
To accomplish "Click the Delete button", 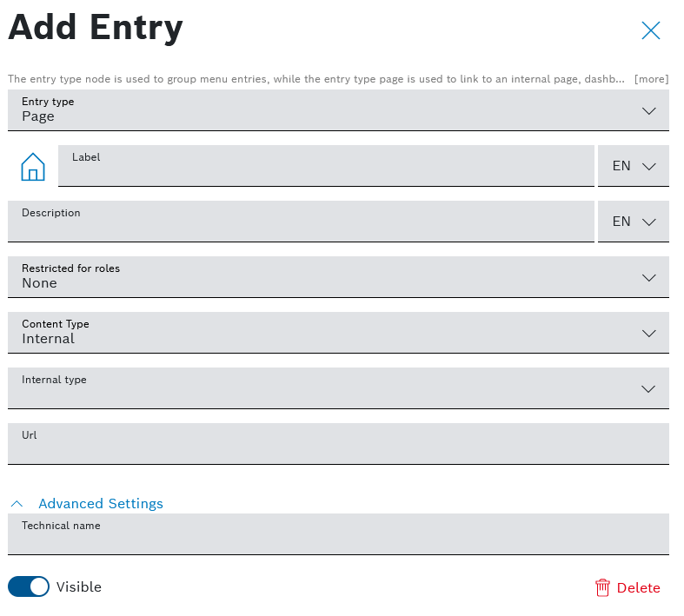I will (x=628, y=588).
